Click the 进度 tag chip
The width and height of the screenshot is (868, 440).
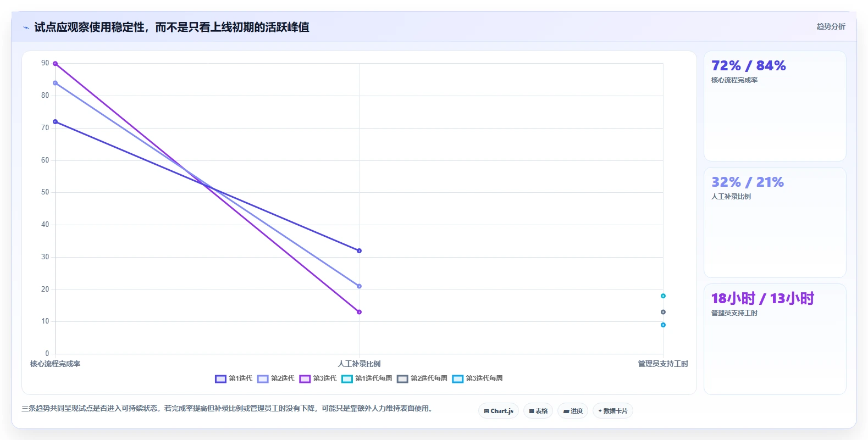[x=573, y=411]
